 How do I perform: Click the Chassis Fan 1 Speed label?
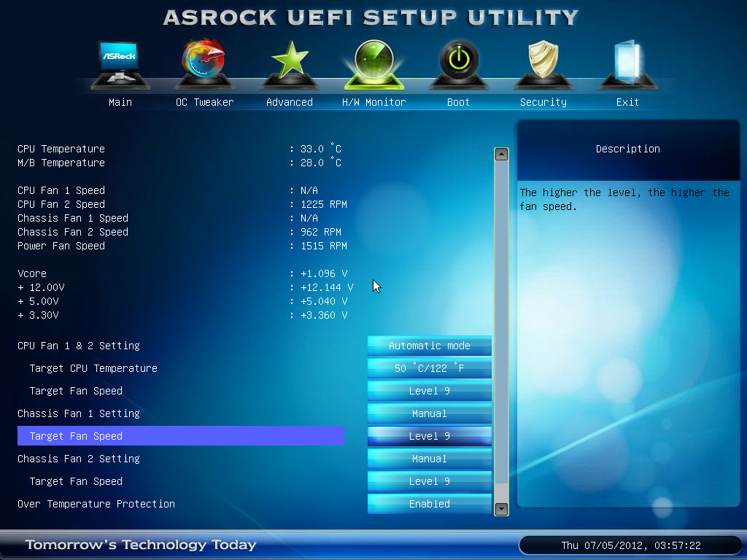[73, 218]
